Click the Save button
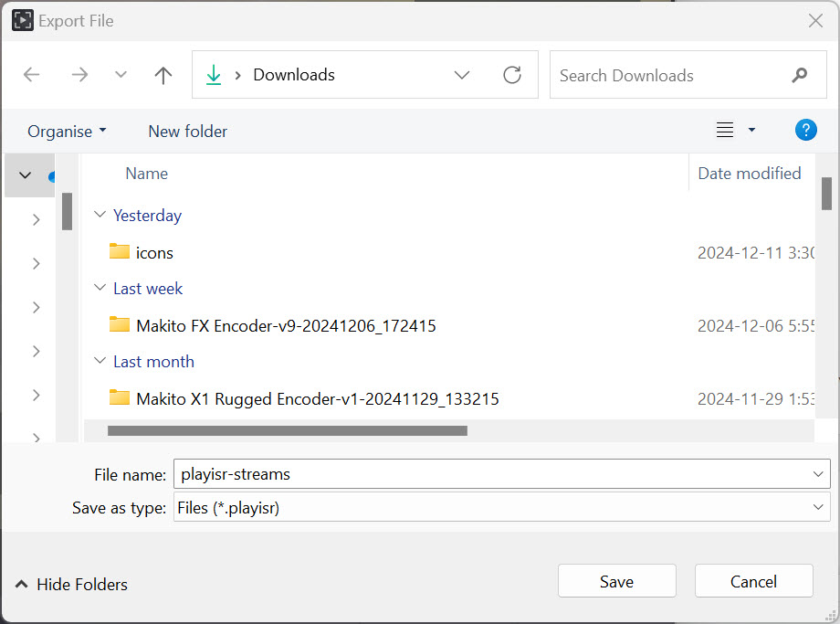Image resolution: width=840 pixels, height=624 pixels. pos(616,581)
